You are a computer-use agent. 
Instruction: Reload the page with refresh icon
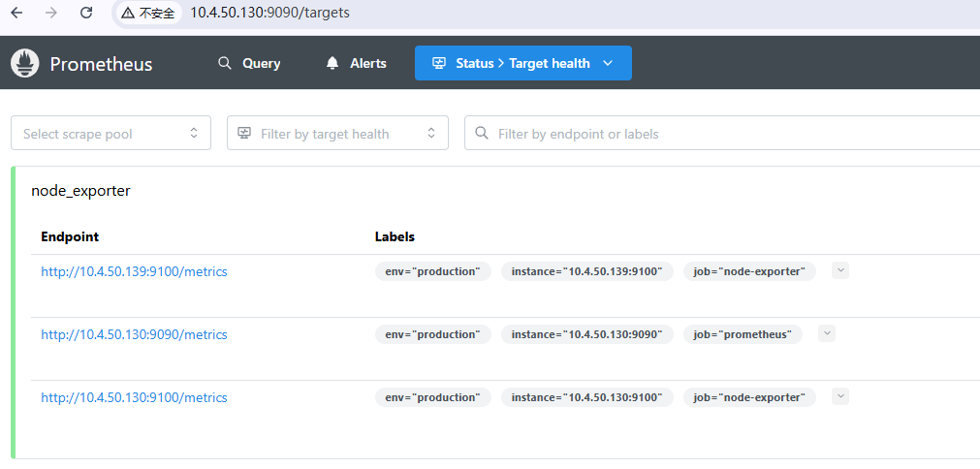tap(87, 13)
